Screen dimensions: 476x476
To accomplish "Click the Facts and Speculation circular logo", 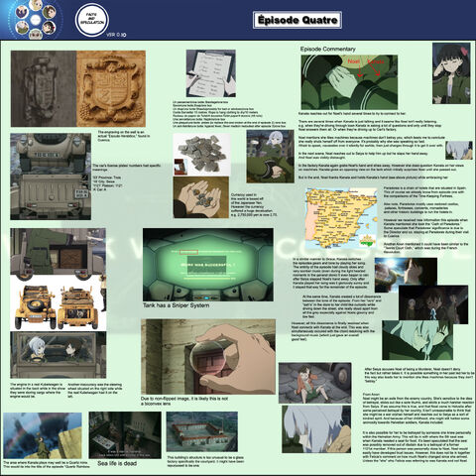I will coord(92,21).
